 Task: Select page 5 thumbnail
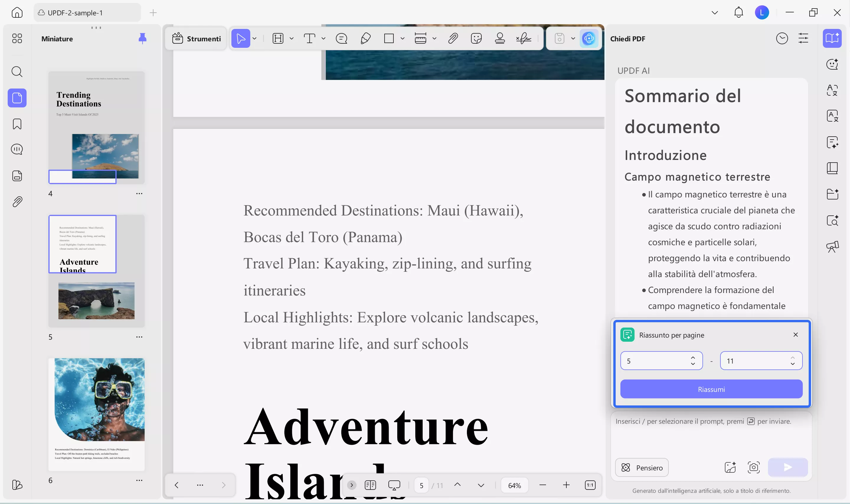(x=97, y=272)
